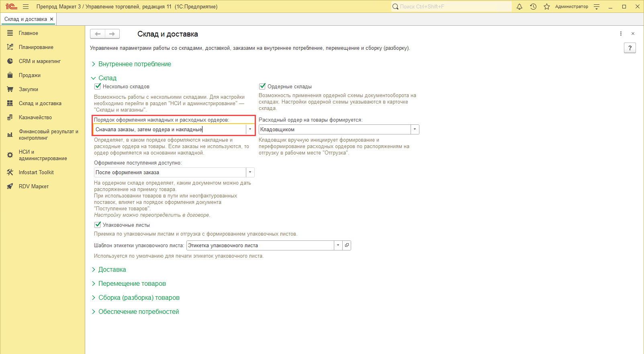The width and height of the screenshot is (644, 354).
Task: Toggle the Упаковочные листы checkbox
Action: coord(97,225)
